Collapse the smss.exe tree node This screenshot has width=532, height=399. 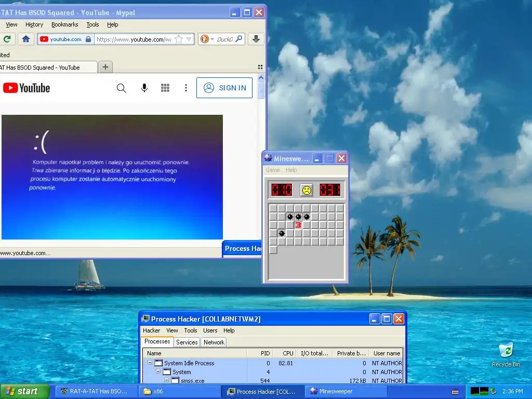167,380
